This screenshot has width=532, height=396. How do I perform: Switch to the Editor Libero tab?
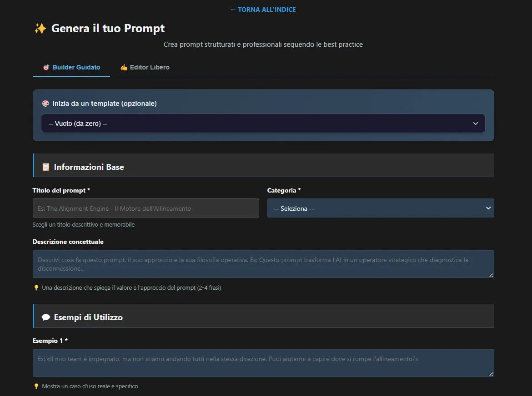[x=145, y=67]
